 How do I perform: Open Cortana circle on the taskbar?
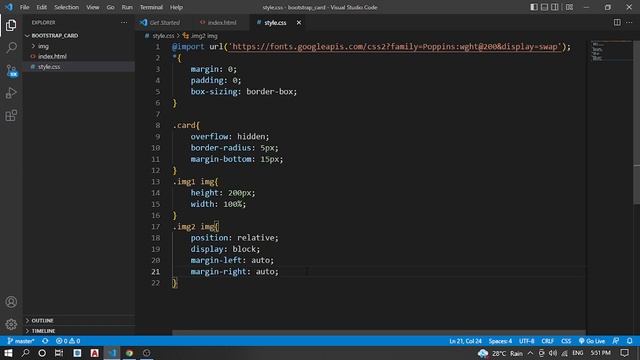point(42,353)
